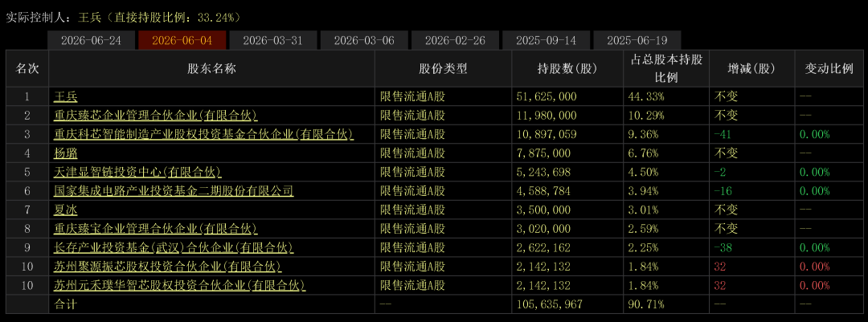
Task: Open shareholder link 夏冰
Action: coord(65,210)
